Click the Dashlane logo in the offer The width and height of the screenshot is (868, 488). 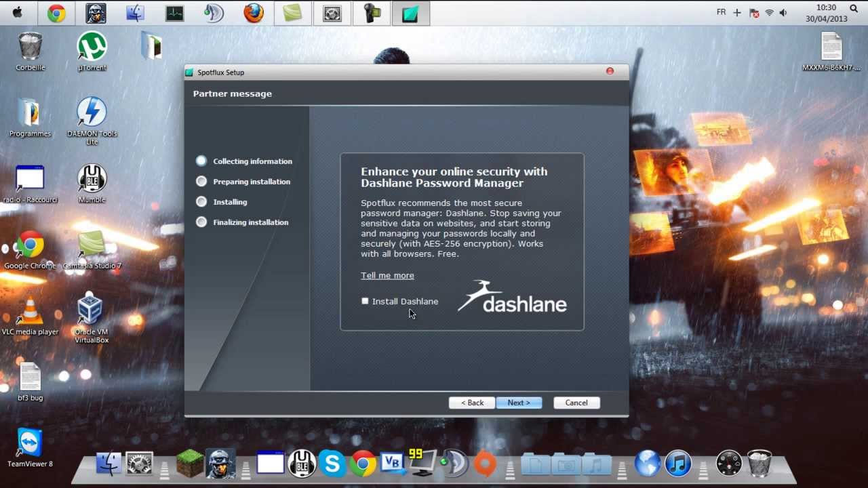pyautogui.click(x=512, y=297)
